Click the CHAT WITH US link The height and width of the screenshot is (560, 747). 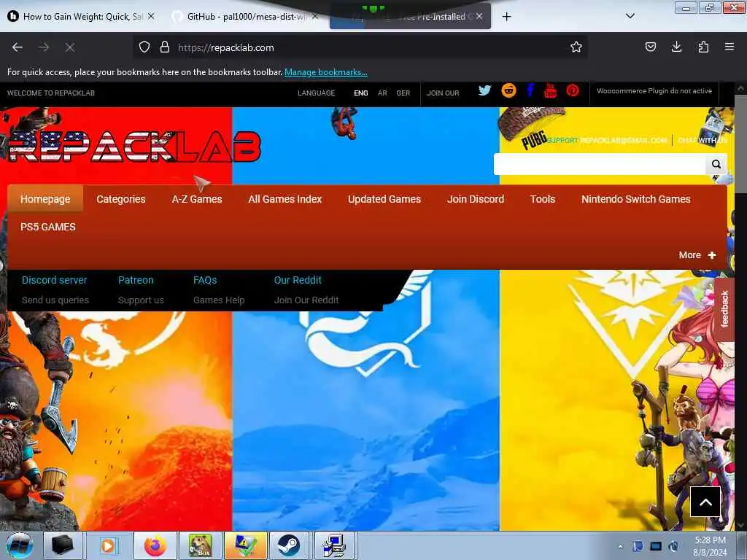click(x=703, y=140)
